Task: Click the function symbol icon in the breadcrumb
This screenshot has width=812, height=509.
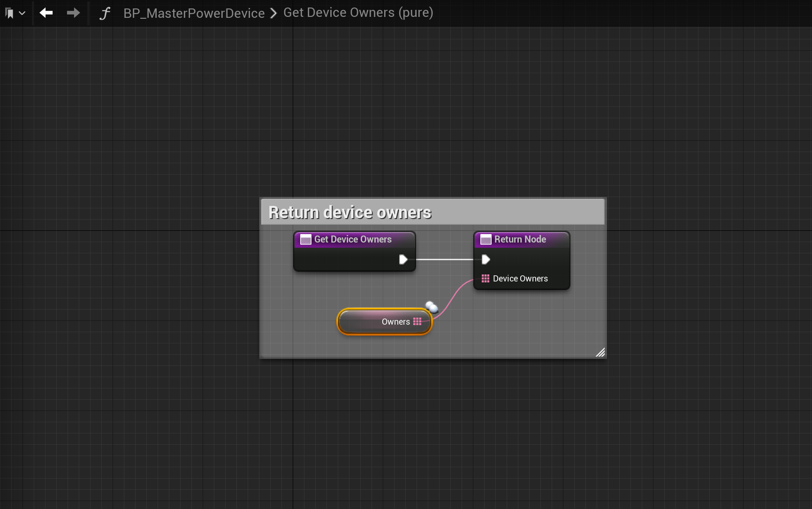Action: [x=105, y=13]
